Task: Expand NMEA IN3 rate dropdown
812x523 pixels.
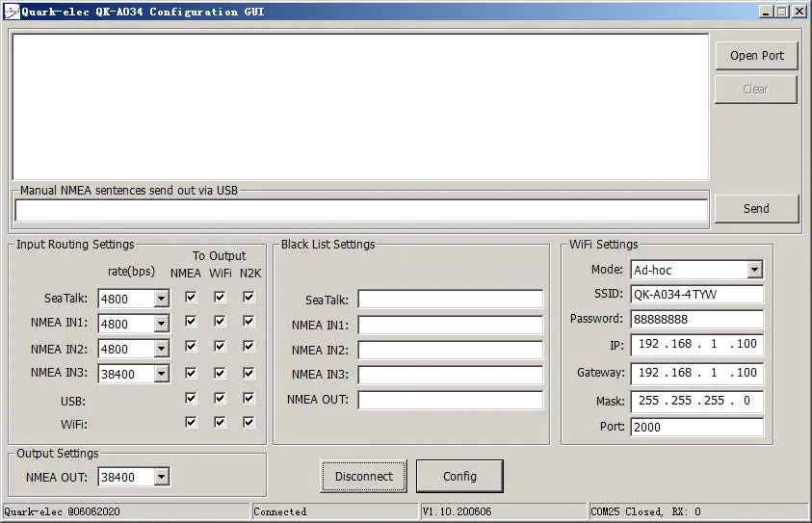Action: pyautogui.click(x=161, y=374)
